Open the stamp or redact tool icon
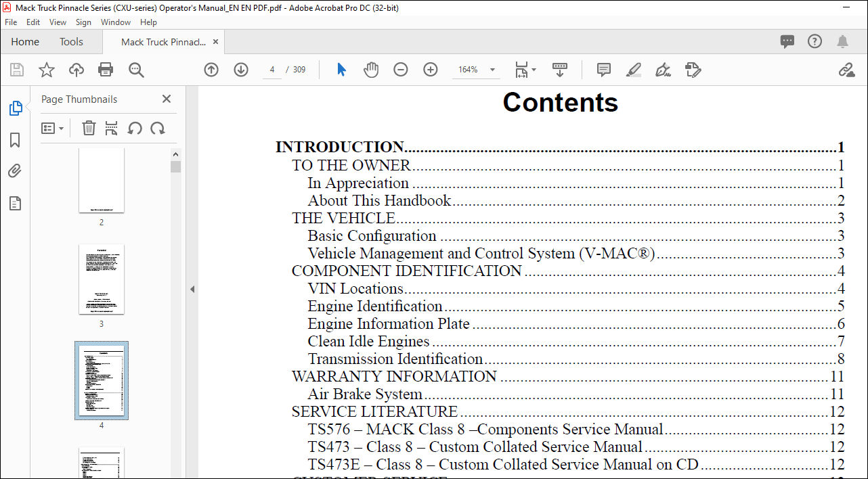This screenshot has height=479, width=868. [693, 70]
